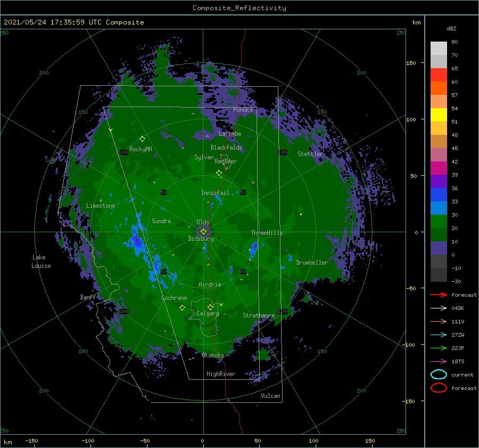This screenshot has width=479, height=448.
Task: Select the magenta 39-42 dBZ color swatch
Action: (x=439, y=168)
